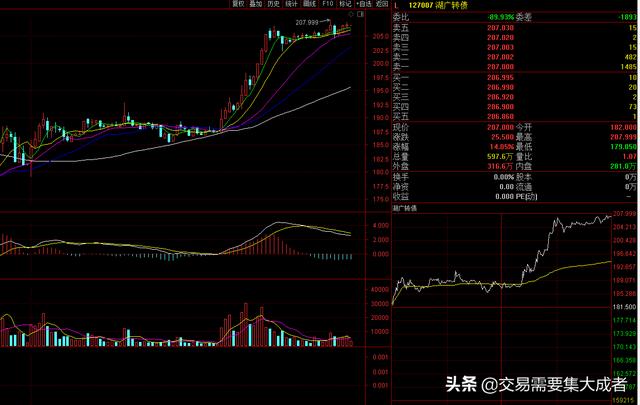Click the 最高 high price 207.999
640x405 pixels.
[x=623, y=137]
